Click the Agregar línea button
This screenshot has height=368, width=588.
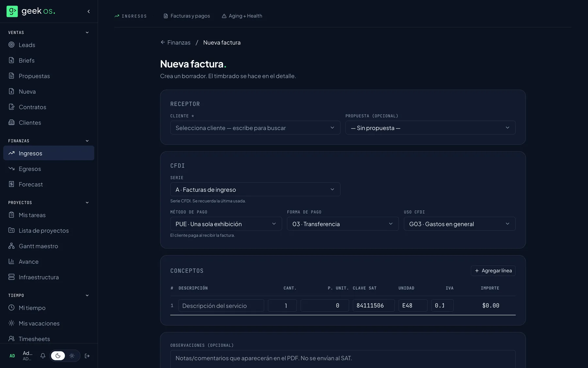pyautogui.click(x=493, y=271)
